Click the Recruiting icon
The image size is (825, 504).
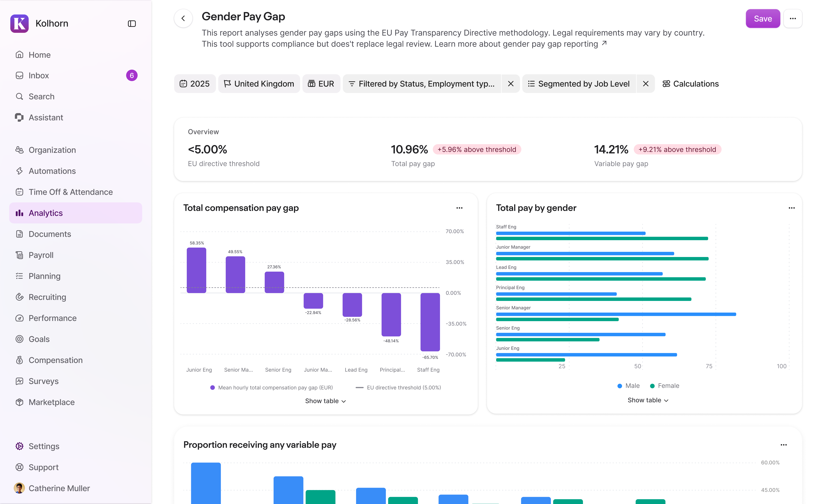[19, 297]
